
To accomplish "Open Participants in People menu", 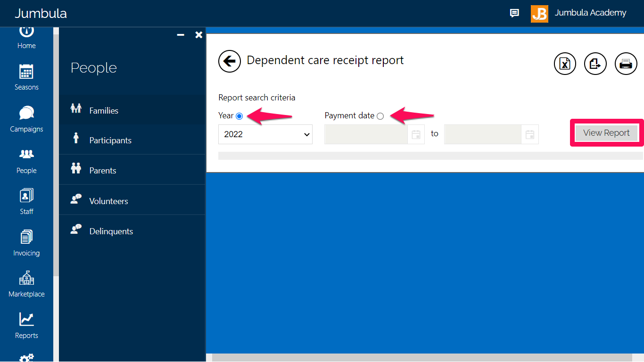I will tap(132, 140).
